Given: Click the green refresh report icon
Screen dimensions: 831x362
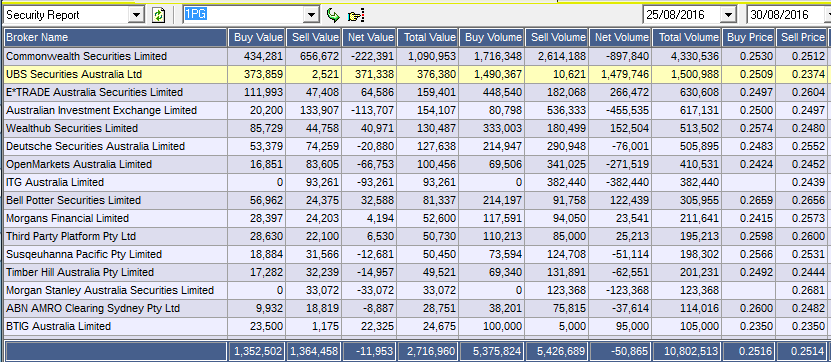Looking at the screenshot, I should click(x=158, y=15).
